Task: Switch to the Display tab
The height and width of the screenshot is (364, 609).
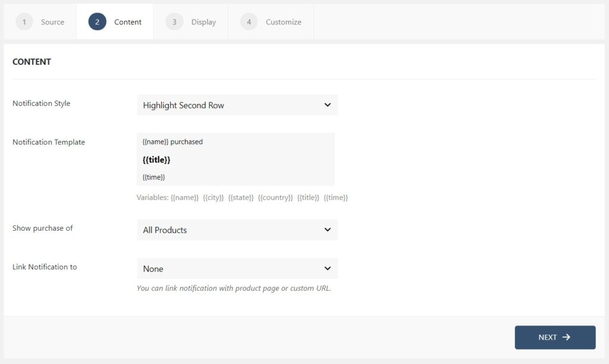Action: pos(204,21)
